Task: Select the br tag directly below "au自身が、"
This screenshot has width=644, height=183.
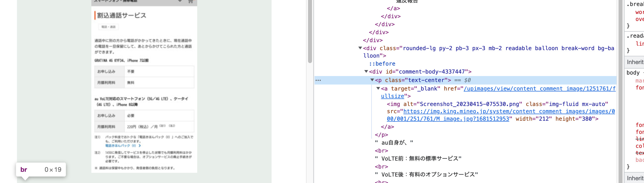Action: (x=381, y=151)
